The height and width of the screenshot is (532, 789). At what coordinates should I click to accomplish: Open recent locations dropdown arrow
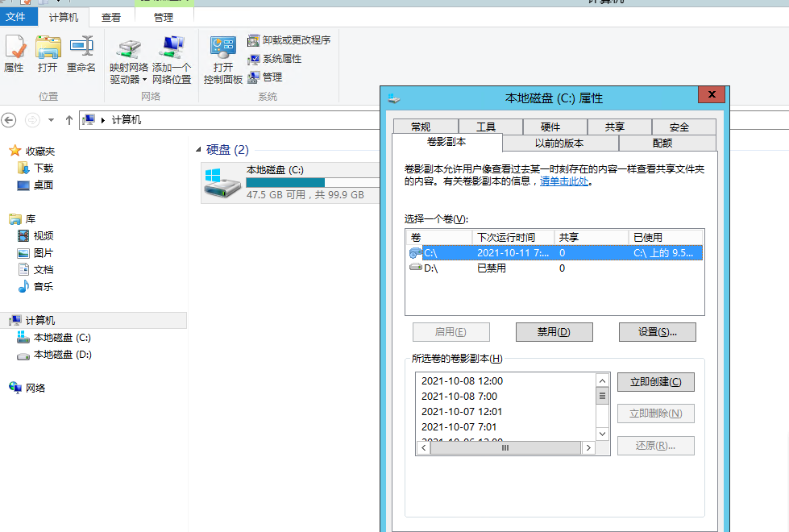tap(51, 120)
